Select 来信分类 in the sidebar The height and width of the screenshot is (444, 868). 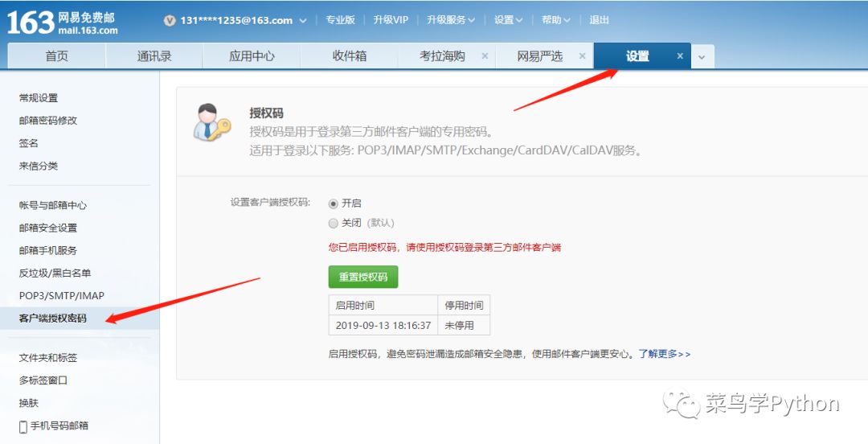coord(39,166)
